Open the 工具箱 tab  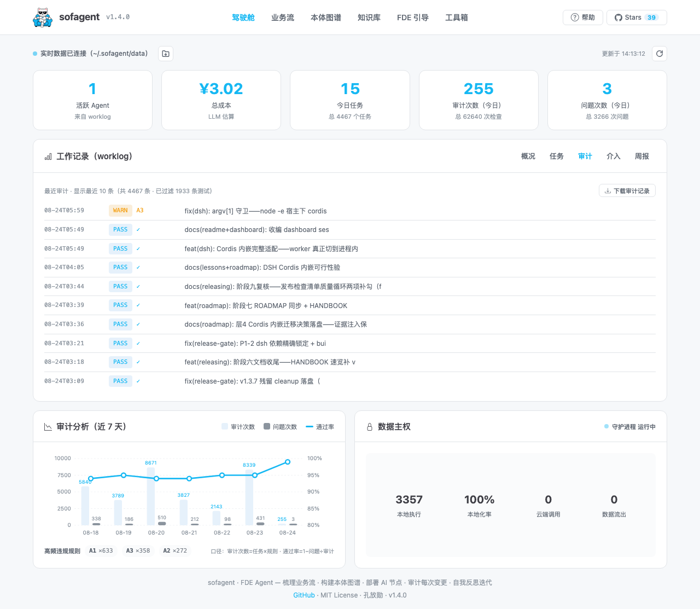(457, 18)
